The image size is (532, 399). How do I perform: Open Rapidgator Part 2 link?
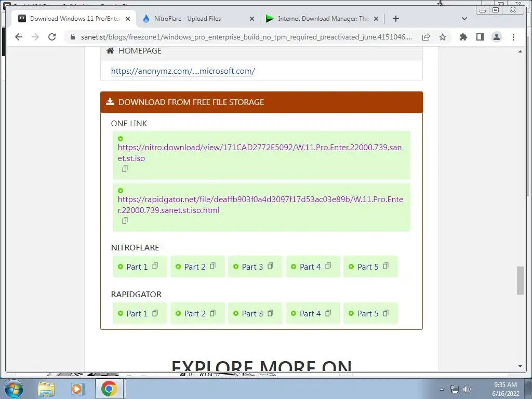coord(195,313)
